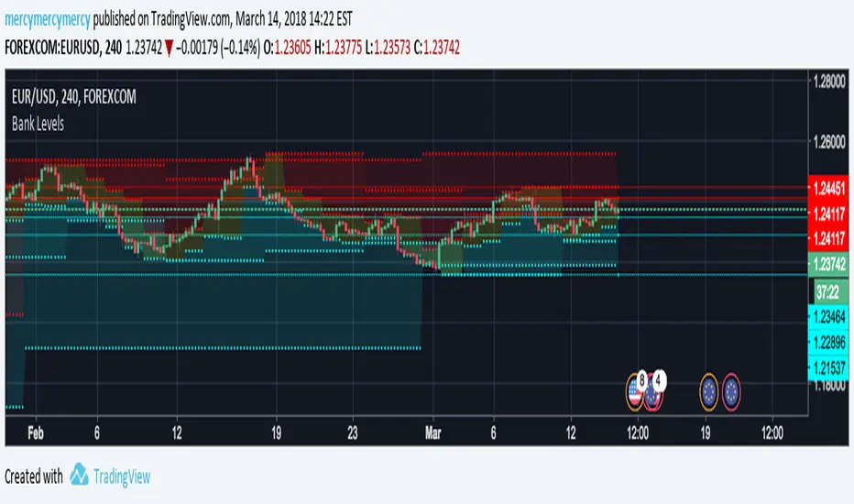Select the red-ringed EU event icon
This screenshot has width=854, height=504.
[x=731, y=392]
